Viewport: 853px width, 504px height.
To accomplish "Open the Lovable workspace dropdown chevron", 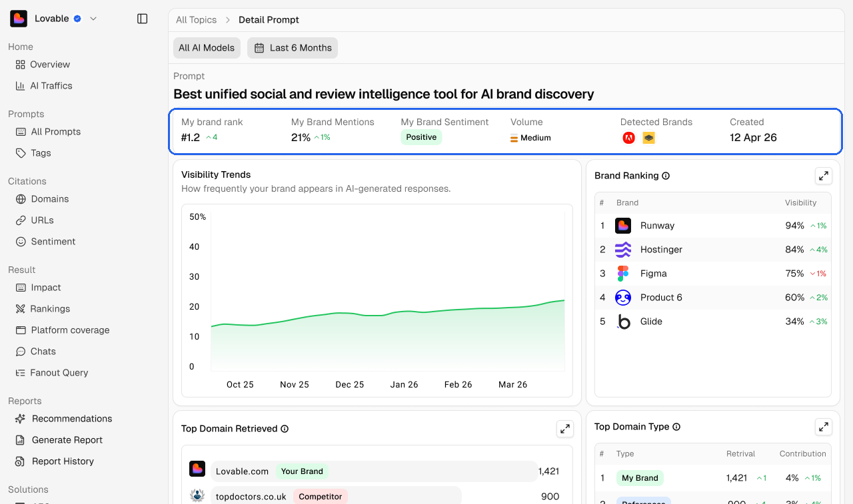I will (93, 19).
